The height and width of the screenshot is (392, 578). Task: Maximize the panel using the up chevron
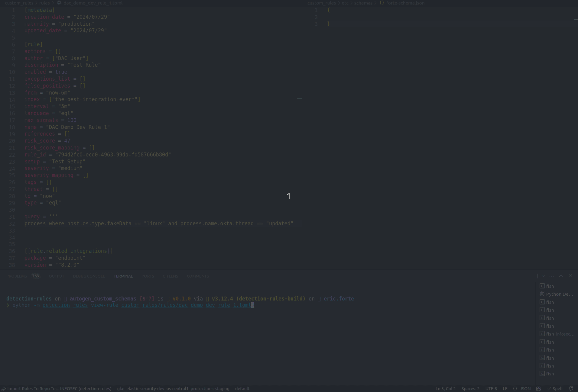click(x=561, y=276)
